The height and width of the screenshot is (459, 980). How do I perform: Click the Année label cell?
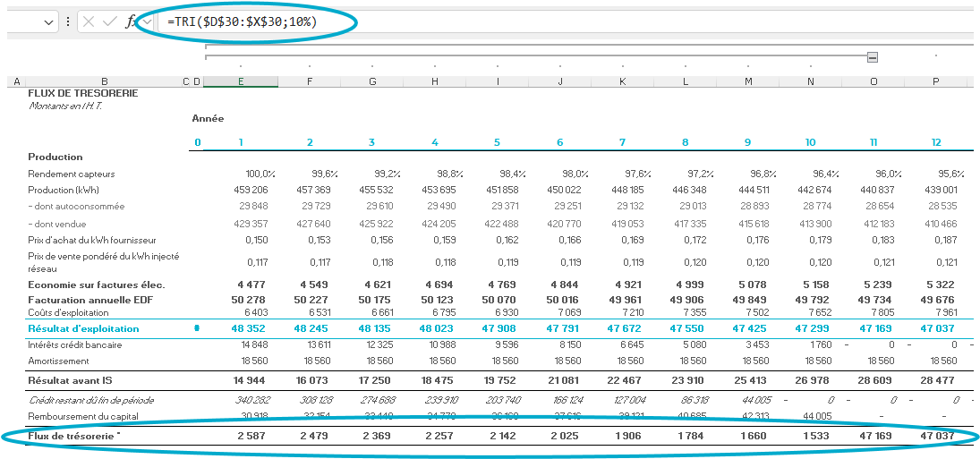(208, 118)
